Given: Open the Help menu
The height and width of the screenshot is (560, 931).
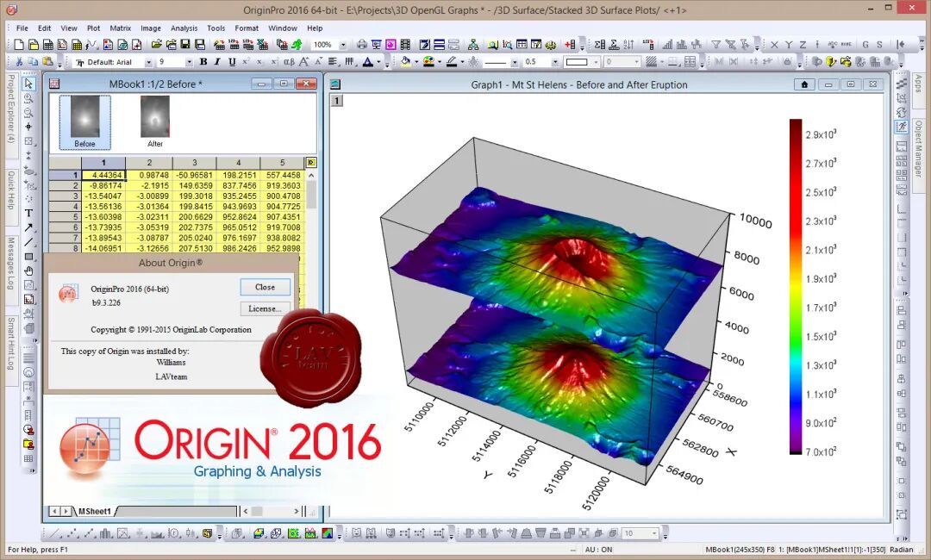Looking at the screenshot, I should [x=315, y=28].
